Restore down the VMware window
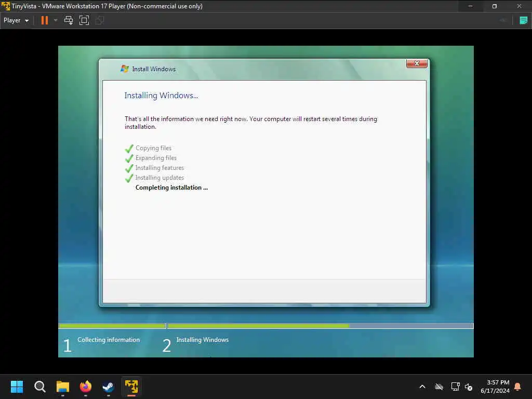532x399 pixels. click(x=495, y=6)
